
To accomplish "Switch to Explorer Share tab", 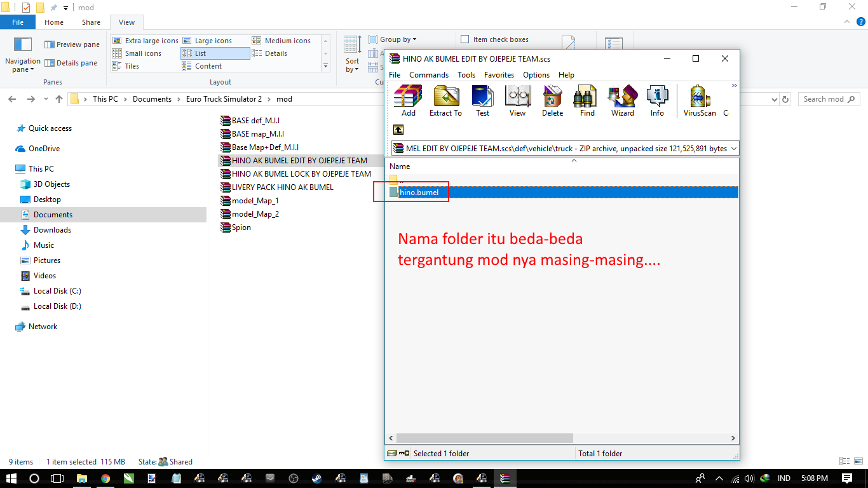I will pyautogui.click(x=91, y=22).
